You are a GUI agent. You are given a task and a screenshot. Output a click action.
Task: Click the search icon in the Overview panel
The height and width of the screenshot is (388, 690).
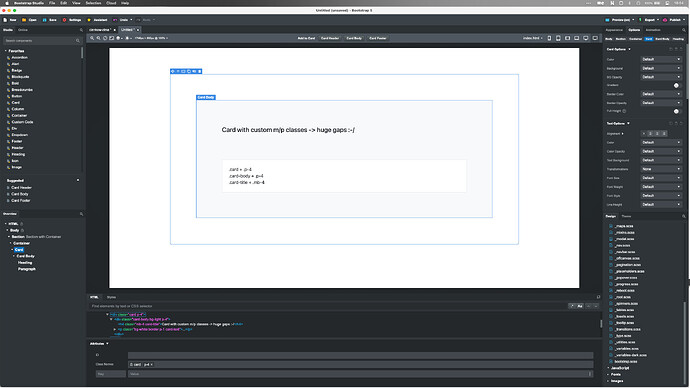[81, 214]
